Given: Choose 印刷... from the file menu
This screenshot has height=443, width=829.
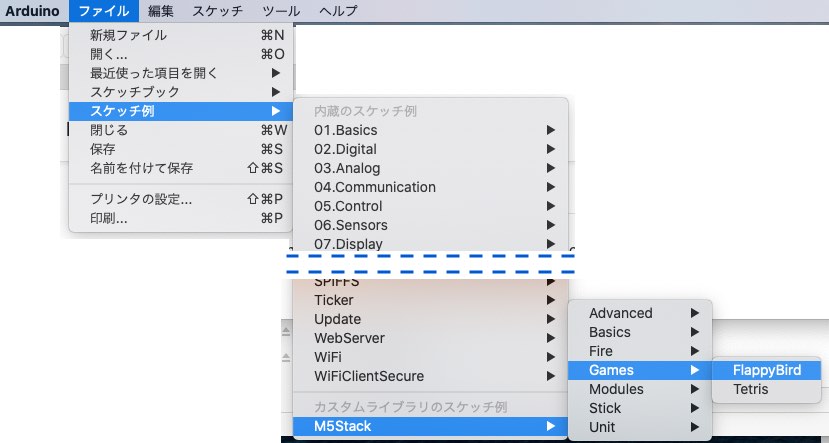Looking at the screenshot, I should click(181, 218).
